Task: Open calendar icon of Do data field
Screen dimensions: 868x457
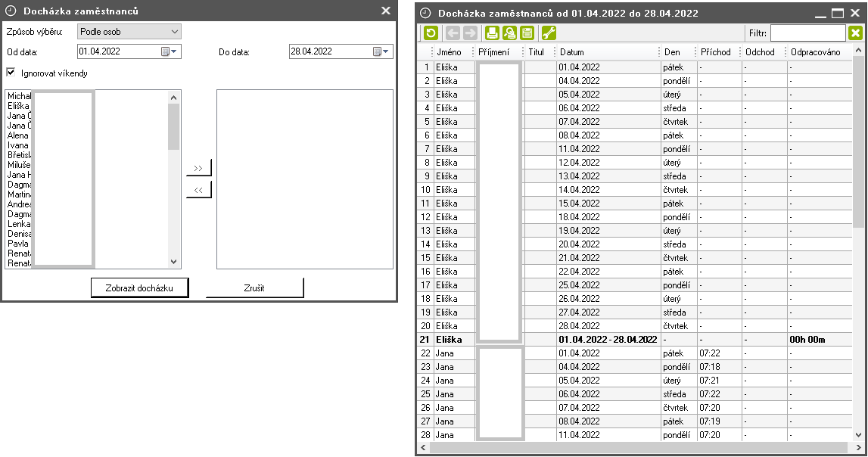Action: (x=377, y=51)
